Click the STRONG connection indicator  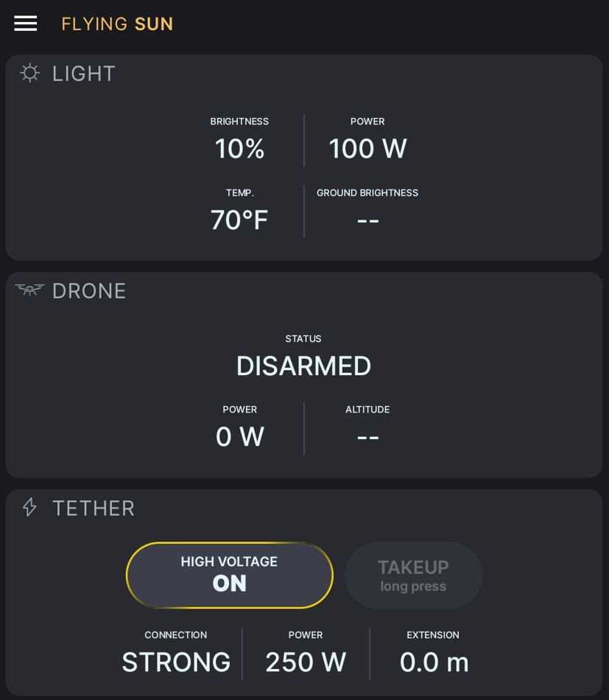pyautogui.click(x=176, y=662)
